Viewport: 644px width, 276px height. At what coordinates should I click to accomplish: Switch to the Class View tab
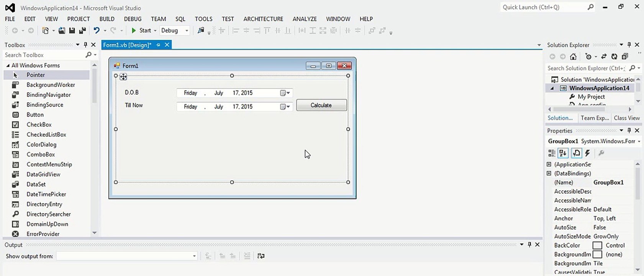627,118
